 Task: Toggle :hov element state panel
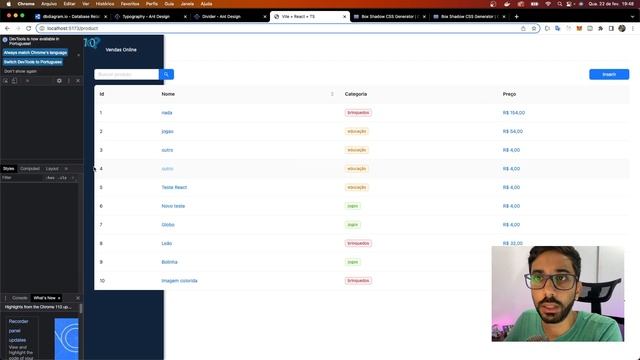(50, 178)
